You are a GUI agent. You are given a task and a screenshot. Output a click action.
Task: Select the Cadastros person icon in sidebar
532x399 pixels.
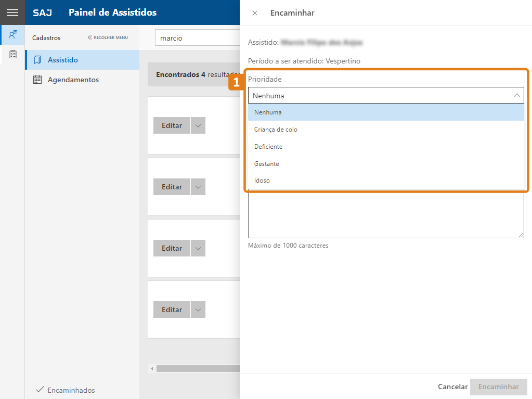click(x=12, y=35)
